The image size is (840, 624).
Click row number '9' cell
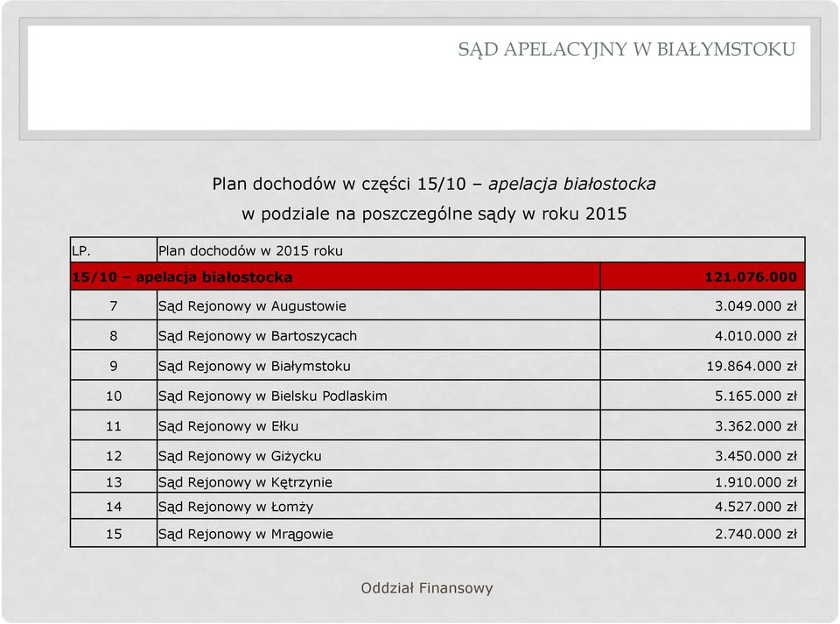click(114, 366)
